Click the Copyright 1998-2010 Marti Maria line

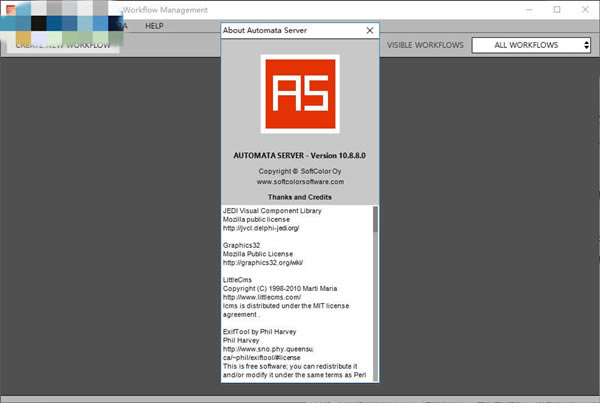click(280, 288)
